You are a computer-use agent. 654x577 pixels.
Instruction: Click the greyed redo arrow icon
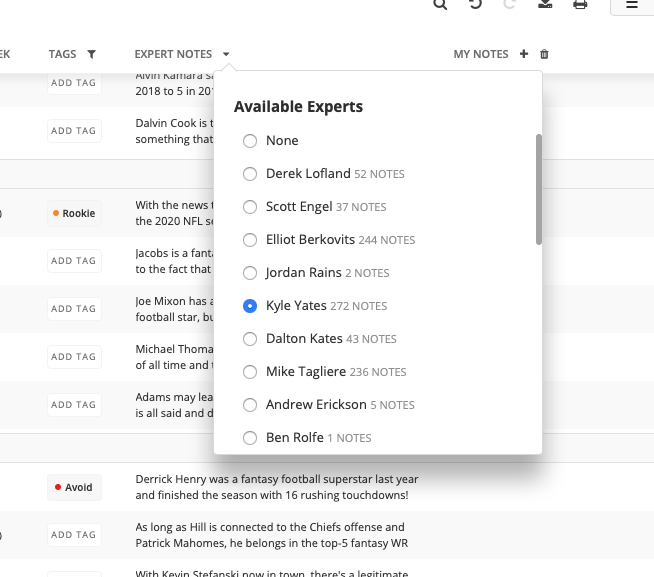pos(510,4)
